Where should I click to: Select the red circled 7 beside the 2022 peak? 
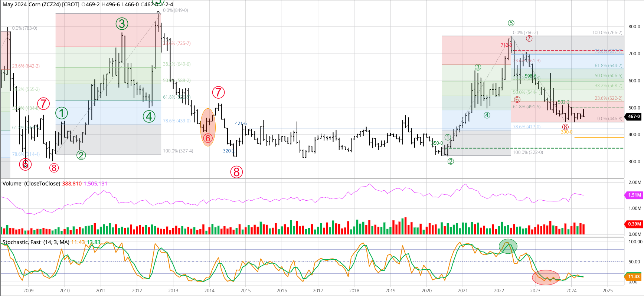529,39
